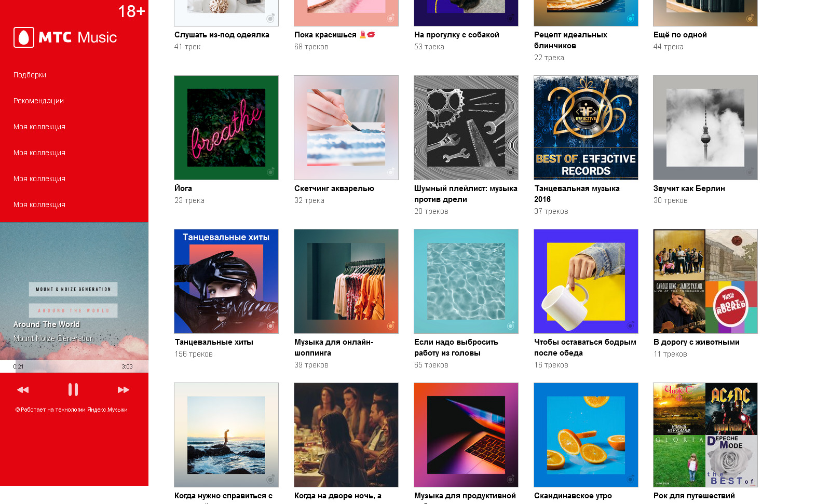This screenshot has width=830, height=504.
Task: Open the В дорогу с животными playlist link
Action: [x=697, y=342]
